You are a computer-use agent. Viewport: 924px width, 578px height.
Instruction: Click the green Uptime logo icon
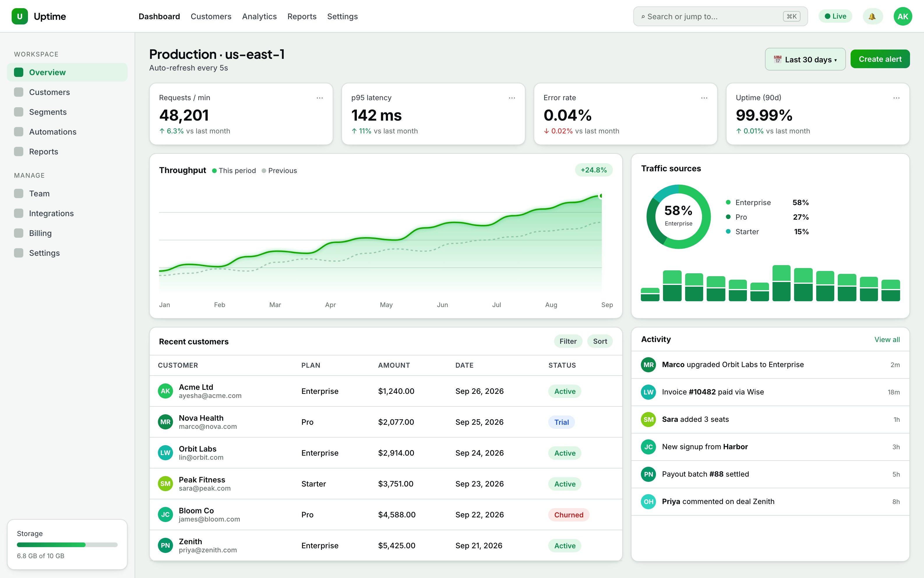click(20, 16)
